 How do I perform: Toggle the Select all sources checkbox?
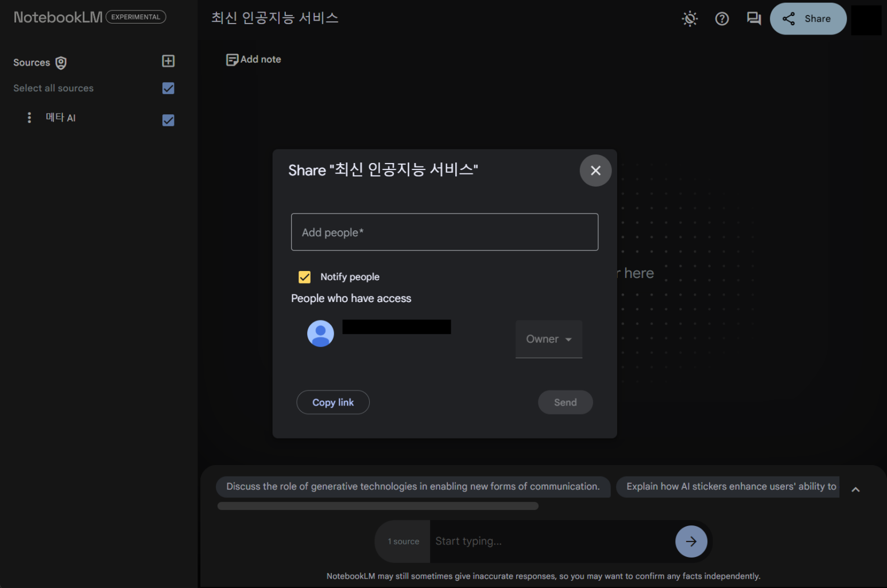point(168,88)
